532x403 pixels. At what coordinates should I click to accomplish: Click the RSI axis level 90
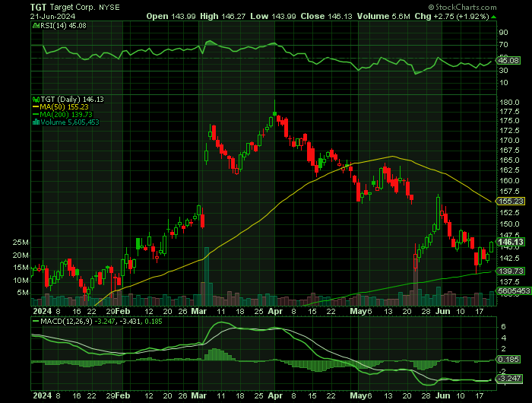[503, 33]
